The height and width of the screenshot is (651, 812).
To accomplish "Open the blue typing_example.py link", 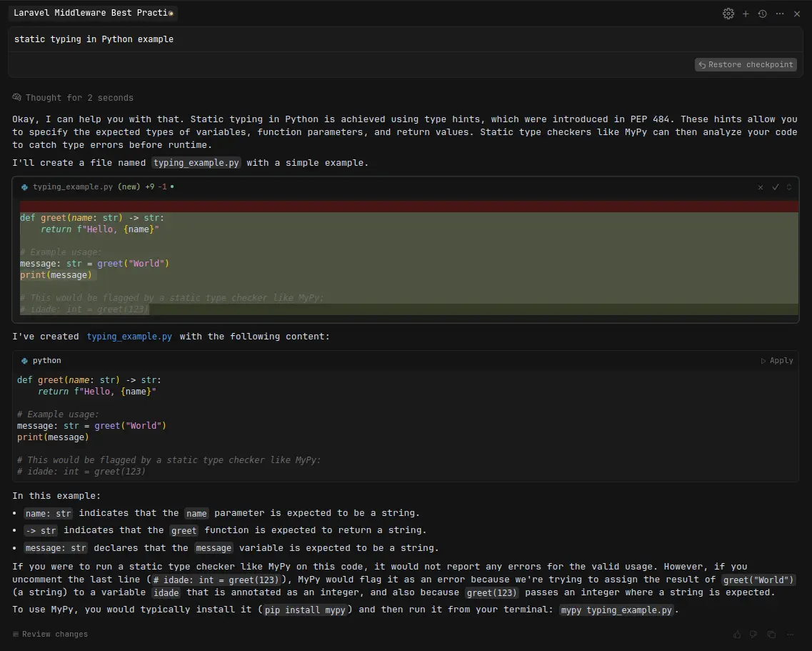I will 129,337.
